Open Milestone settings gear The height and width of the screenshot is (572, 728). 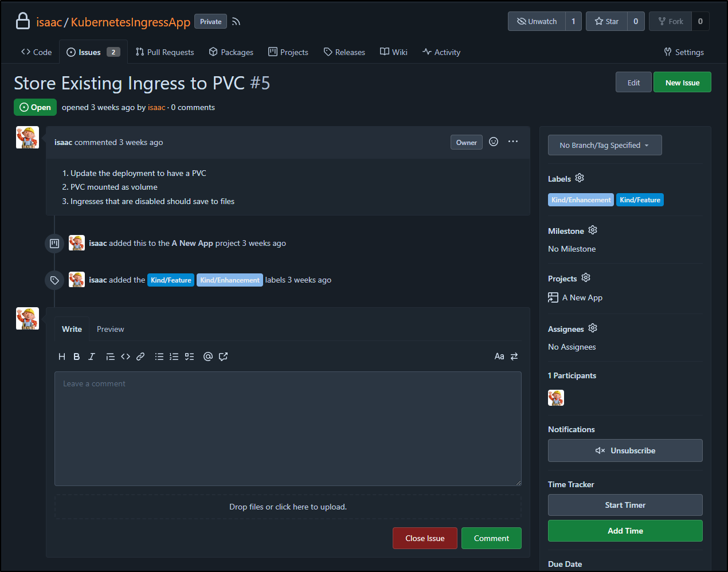(593, 230)
